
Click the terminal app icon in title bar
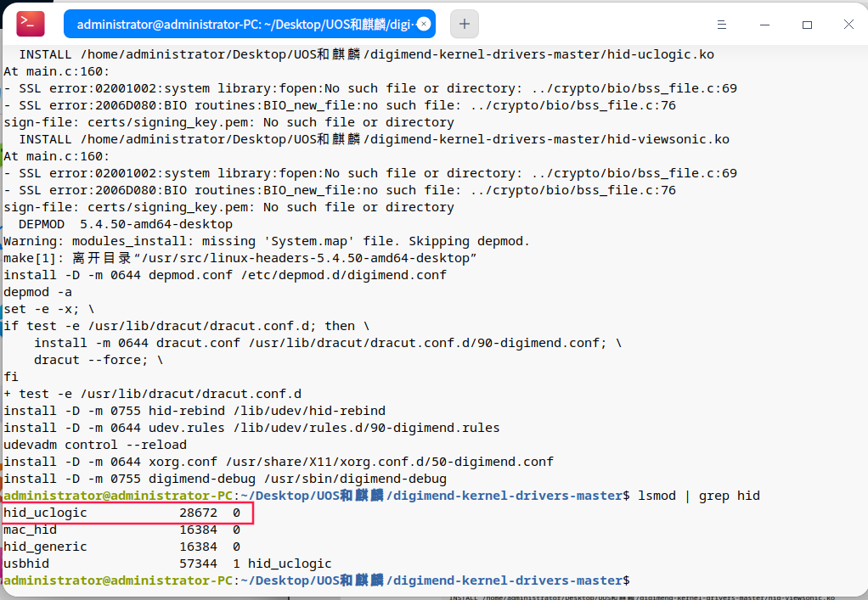coord(31,24)
